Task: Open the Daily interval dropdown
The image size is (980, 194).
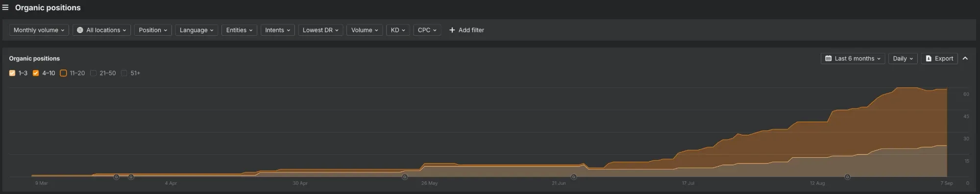Action: [x=903, y=58]
